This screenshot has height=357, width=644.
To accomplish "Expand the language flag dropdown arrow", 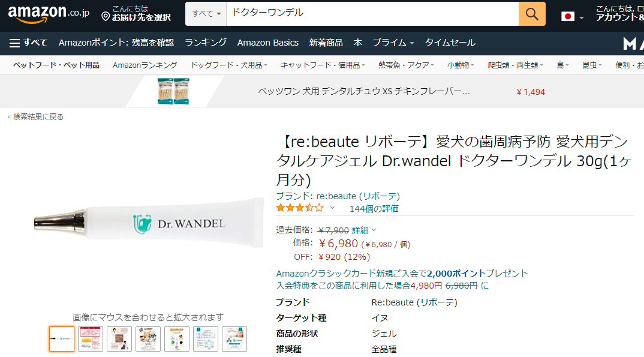I will tap(581, 17).
